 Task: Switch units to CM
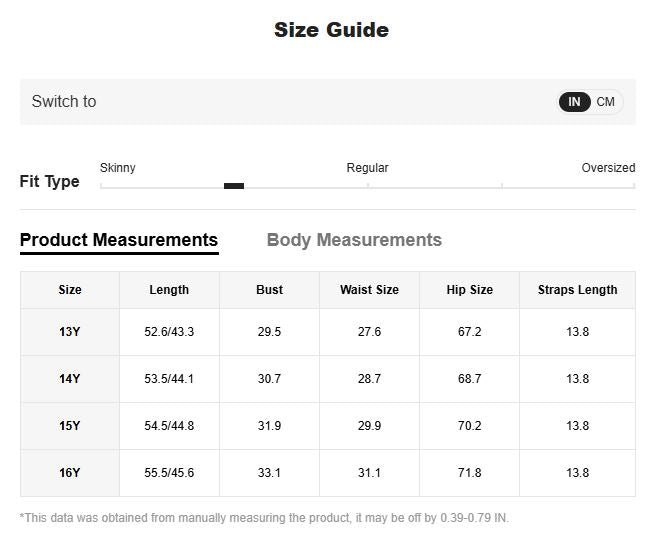[x=605, y=102]
